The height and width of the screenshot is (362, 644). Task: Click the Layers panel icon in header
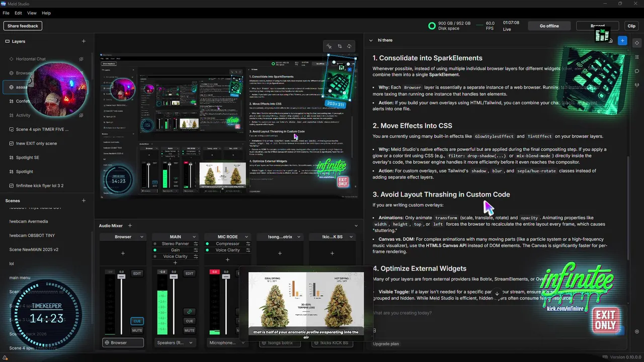point(8,41)
